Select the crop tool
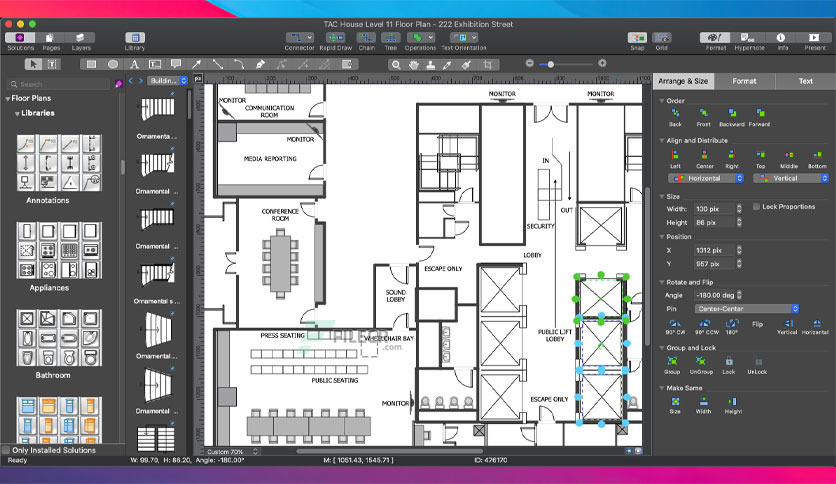This screenshot has width=836, height=484. click(x=487, y=65)
